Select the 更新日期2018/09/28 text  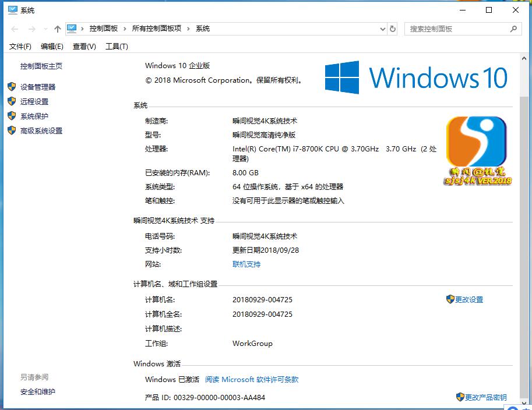pyautogui.click(x=266, y=250)
